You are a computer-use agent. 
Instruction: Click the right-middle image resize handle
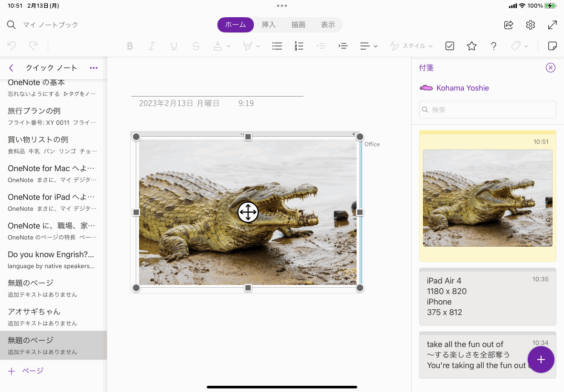[360, 212]
